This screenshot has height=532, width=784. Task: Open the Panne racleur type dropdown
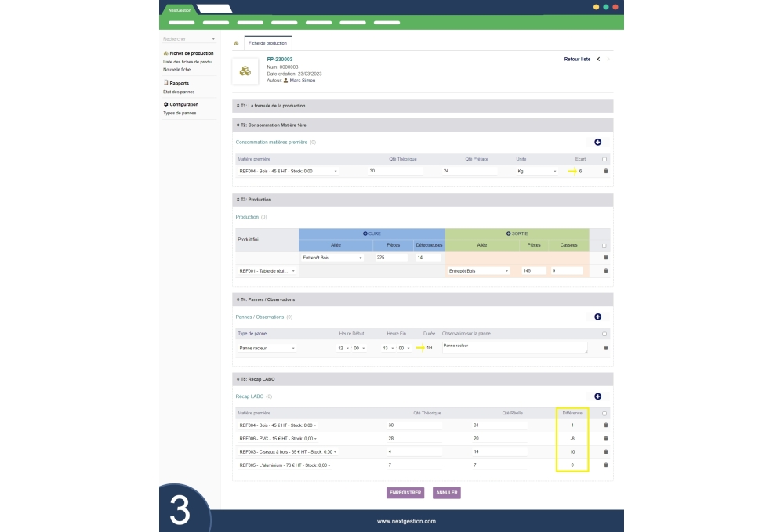[267, 348]
